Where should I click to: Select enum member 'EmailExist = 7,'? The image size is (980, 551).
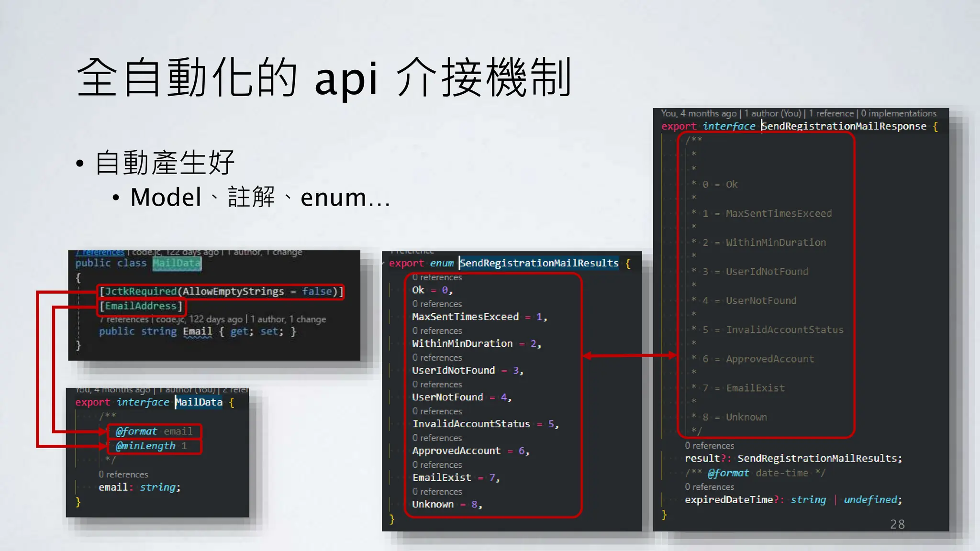[x=456, y=477]
